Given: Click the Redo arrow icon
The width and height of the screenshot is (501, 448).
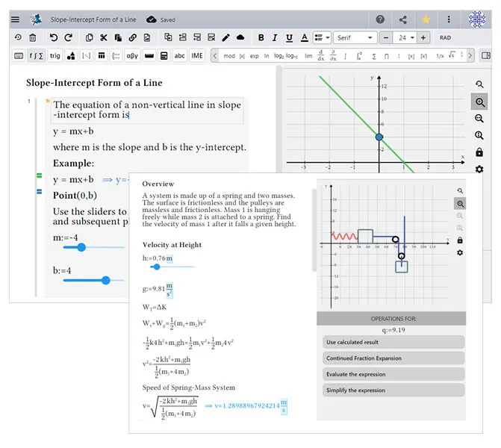Looking at the screenshot, I should pos(68,37).
